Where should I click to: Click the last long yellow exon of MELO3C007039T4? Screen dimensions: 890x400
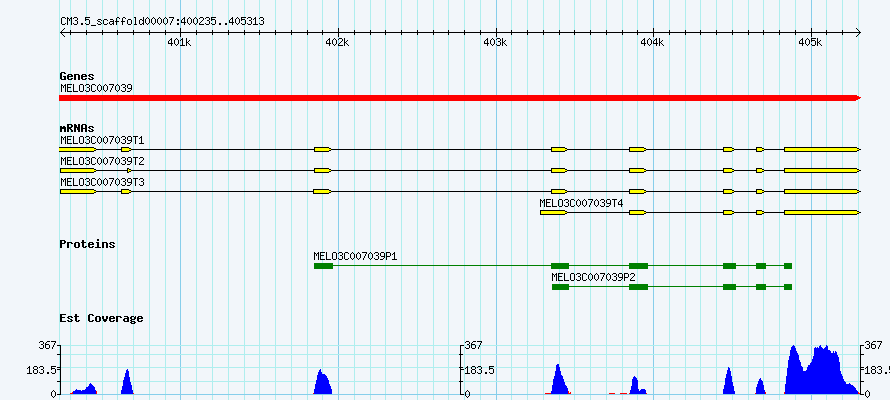822,213
